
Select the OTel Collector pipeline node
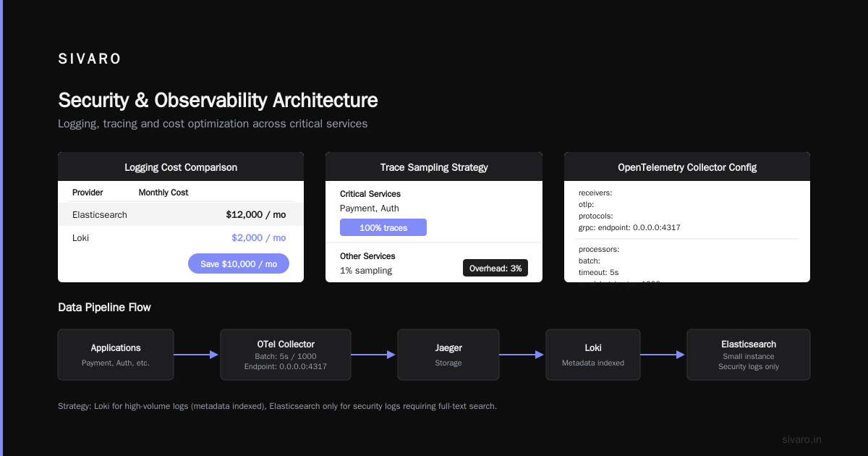tap(286, 355)
